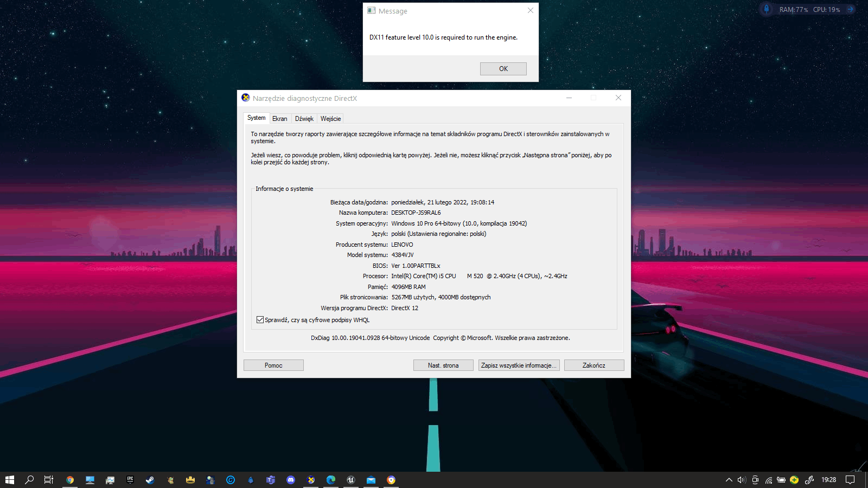Viewport: 868px width, 488px height.
Task: Open Google Chrome from the taskbar
Action: 70,480
